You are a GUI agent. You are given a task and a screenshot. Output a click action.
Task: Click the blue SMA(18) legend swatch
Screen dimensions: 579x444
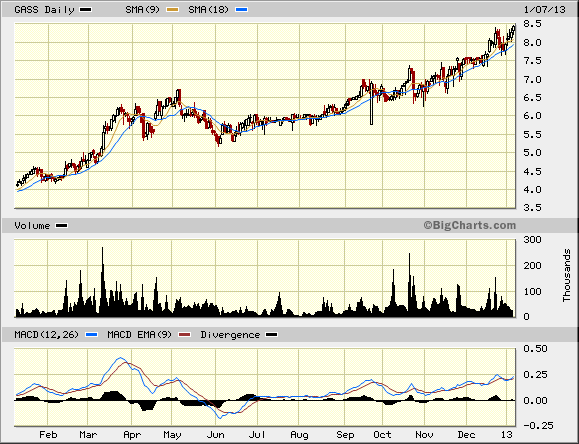point(241,10)
